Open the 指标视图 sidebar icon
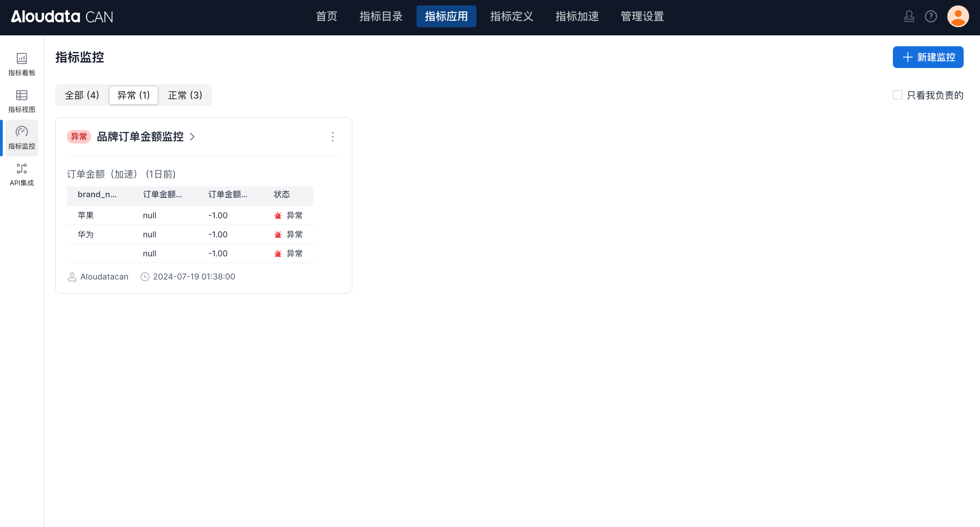 [22, 101]
